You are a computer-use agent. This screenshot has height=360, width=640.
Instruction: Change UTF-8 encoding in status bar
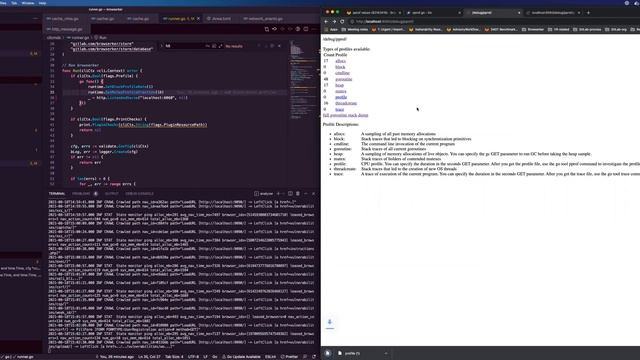coord(193,357)
